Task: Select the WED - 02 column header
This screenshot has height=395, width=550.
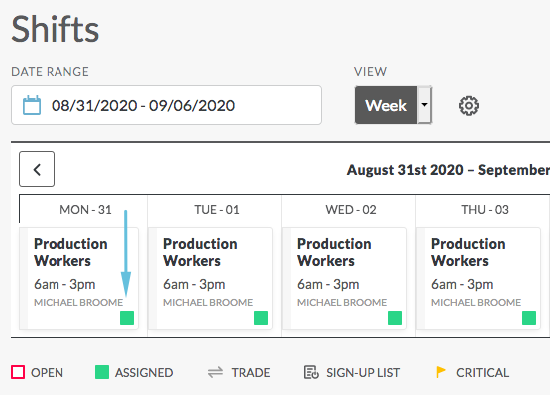Action: tap(351, 210)
